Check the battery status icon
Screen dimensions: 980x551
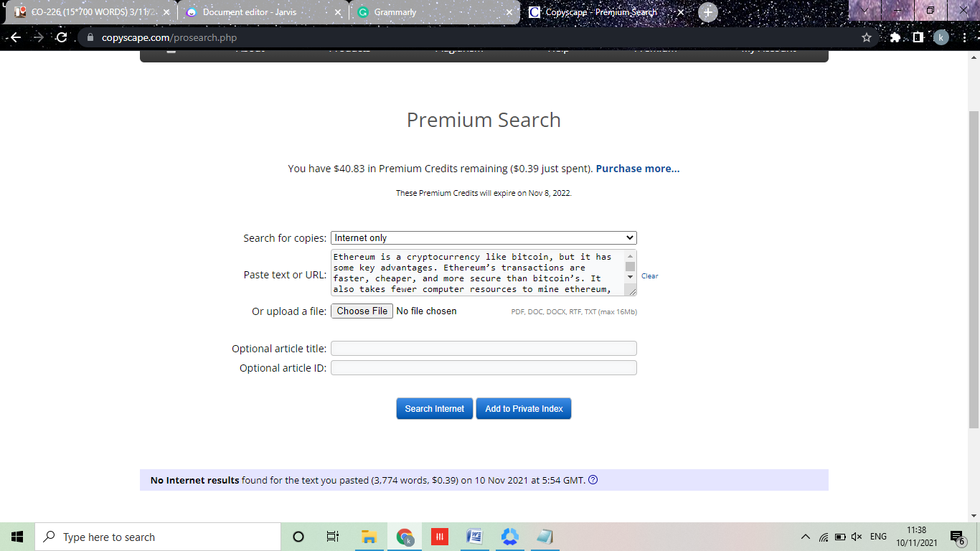click(840, 537)
